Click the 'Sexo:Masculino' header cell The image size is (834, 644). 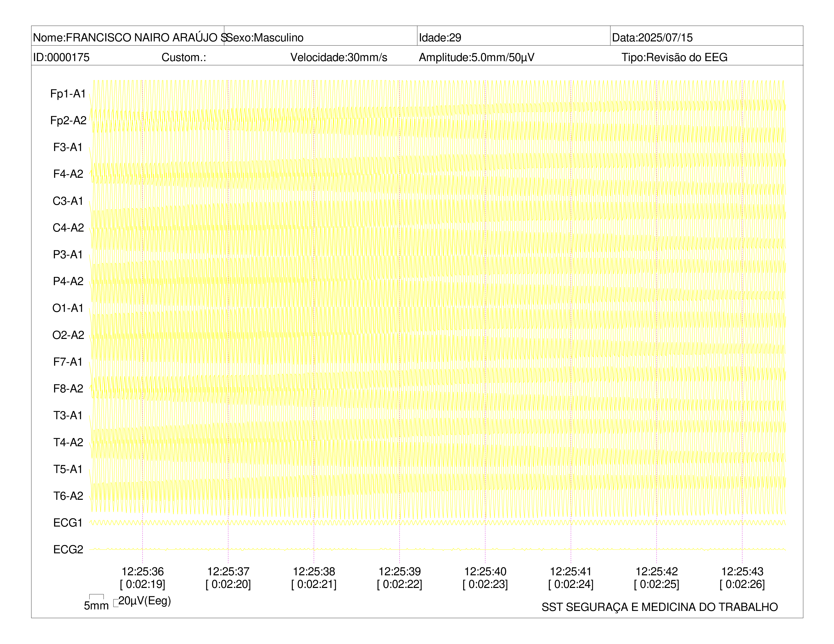321,36
